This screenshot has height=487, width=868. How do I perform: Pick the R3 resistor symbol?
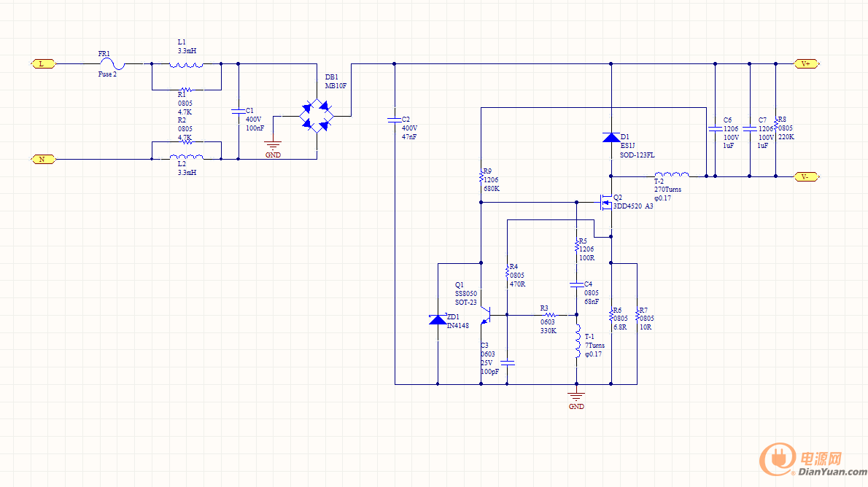tap(550, 315)
